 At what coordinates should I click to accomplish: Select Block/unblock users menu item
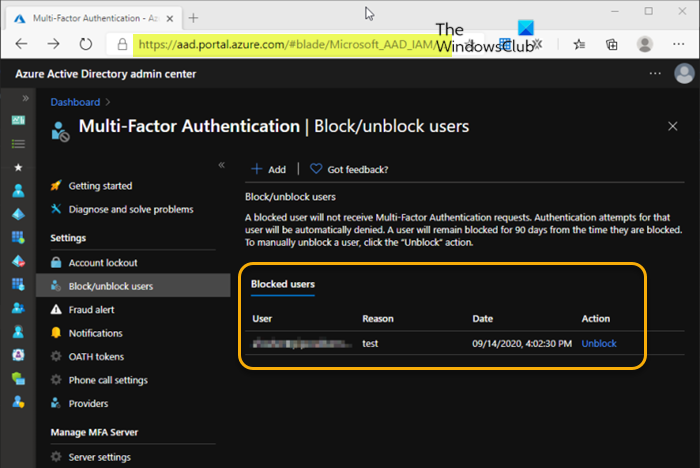133,286
